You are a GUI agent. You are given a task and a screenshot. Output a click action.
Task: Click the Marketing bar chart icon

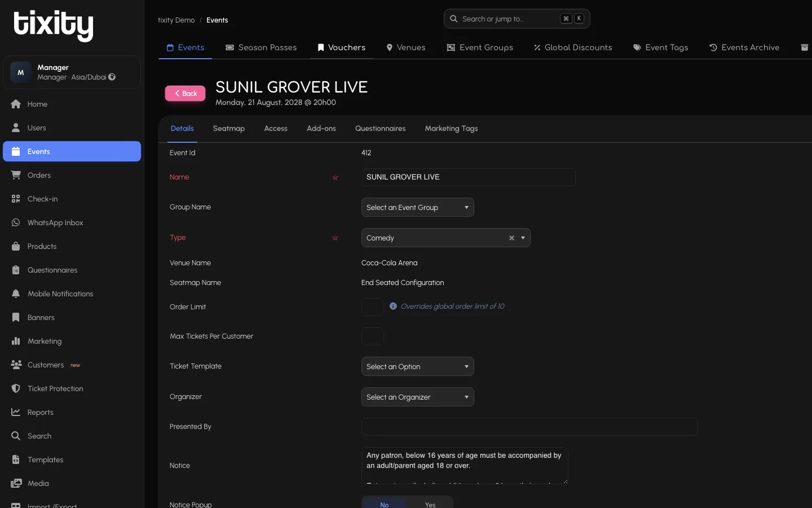point(16,341)
